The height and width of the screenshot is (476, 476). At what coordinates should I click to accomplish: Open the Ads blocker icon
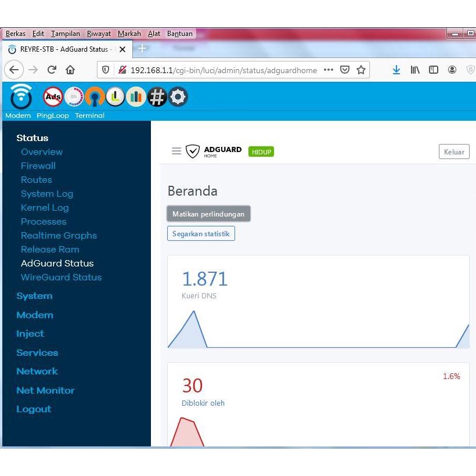pyautogui.click(x=53, y=97)
